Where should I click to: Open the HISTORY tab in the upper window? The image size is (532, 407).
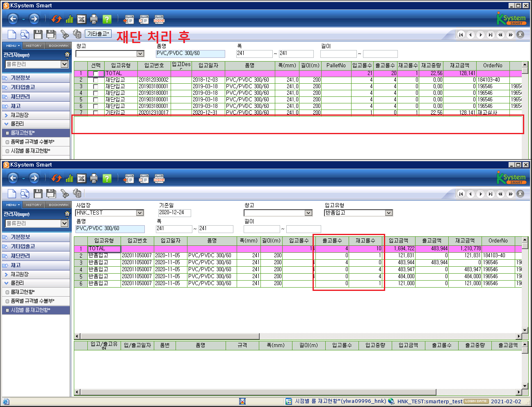pyautogui.click(x=34, y=46)
